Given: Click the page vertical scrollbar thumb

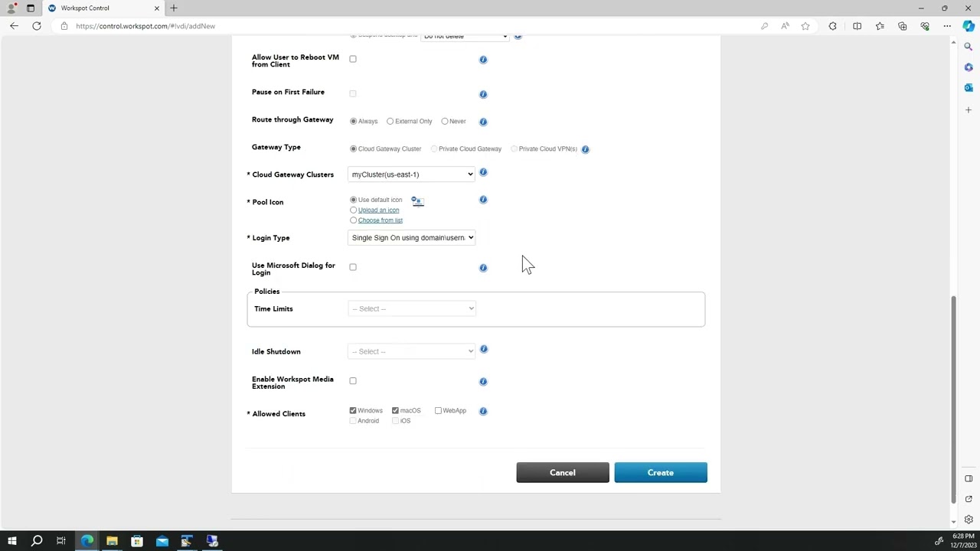Looking at the screenshot, I should (953, 398).
